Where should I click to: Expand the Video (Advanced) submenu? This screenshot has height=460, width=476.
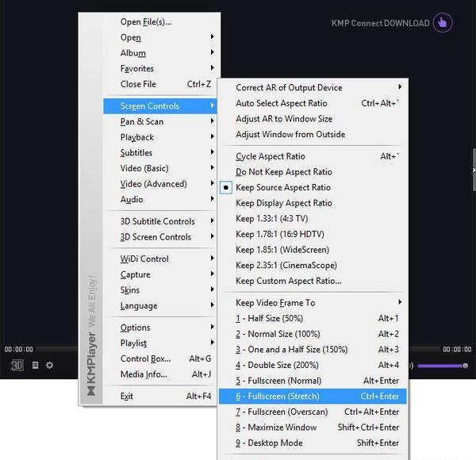[160, 184]
